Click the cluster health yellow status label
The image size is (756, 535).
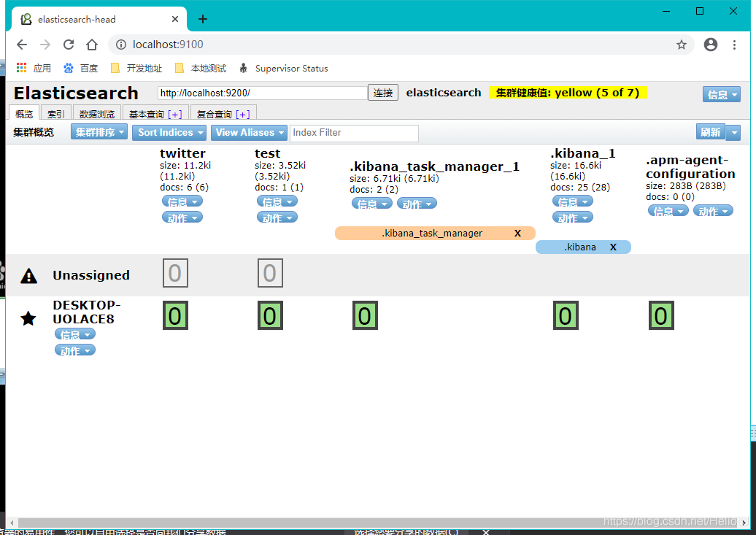568,93
